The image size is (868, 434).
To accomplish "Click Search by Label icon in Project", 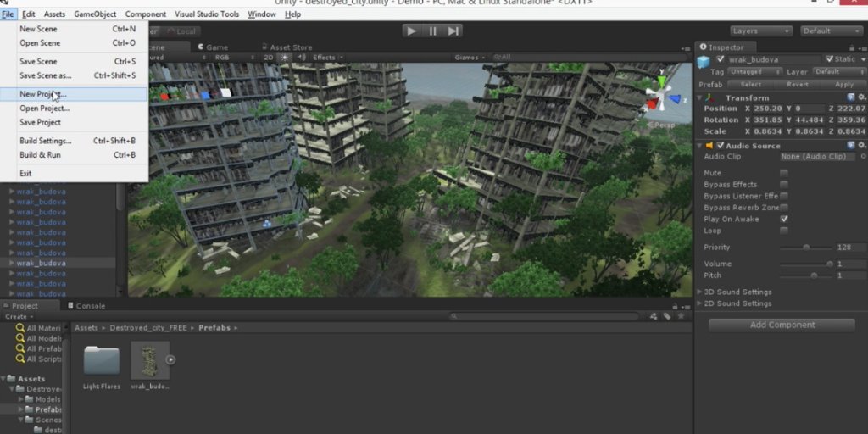I will click(x=667, y=317).
